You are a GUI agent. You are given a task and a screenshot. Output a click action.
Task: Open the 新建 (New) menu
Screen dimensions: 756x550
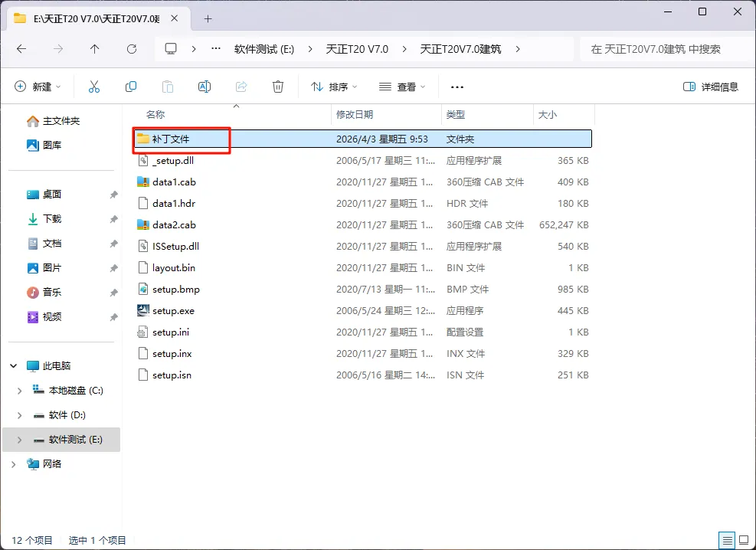tap(38, 87)
